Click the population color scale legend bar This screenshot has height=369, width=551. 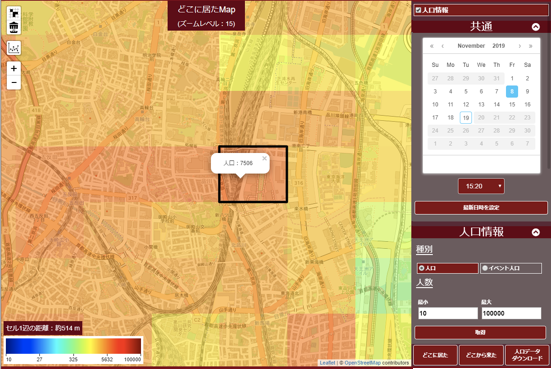pos(73,346)
